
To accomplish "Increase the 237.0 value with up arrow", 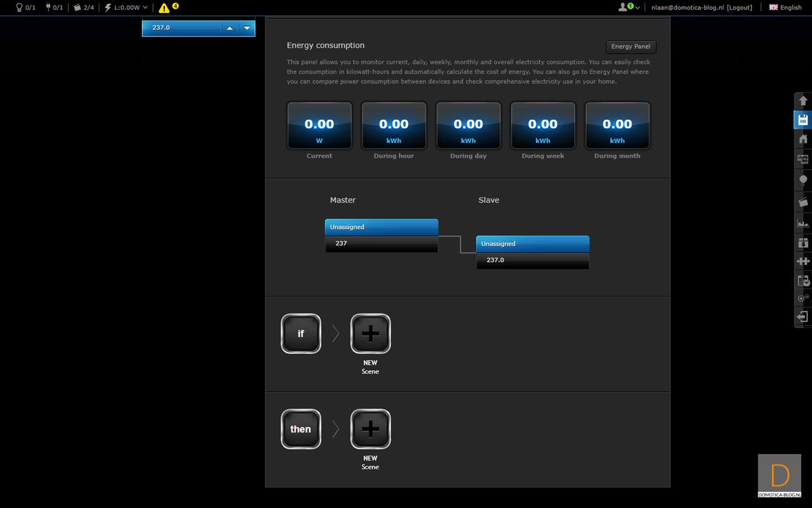I will point(229,28).
